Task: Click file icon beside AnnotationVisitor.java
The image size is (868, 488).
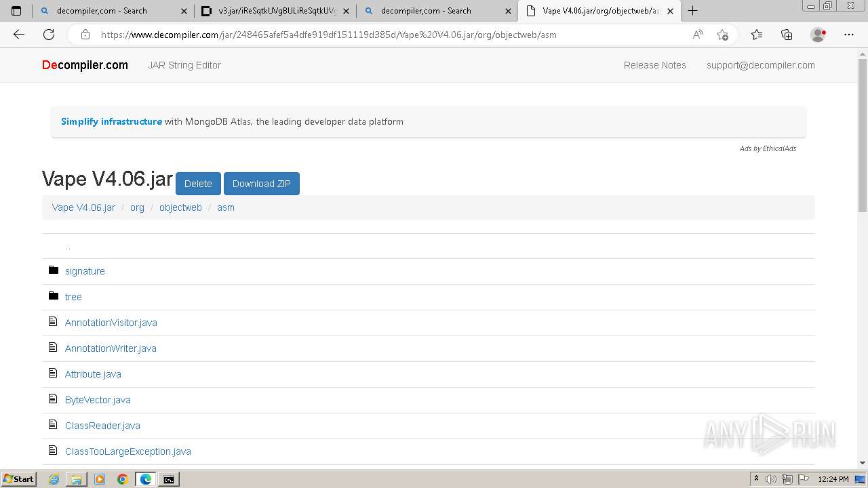Action: (x=53, y=322)
